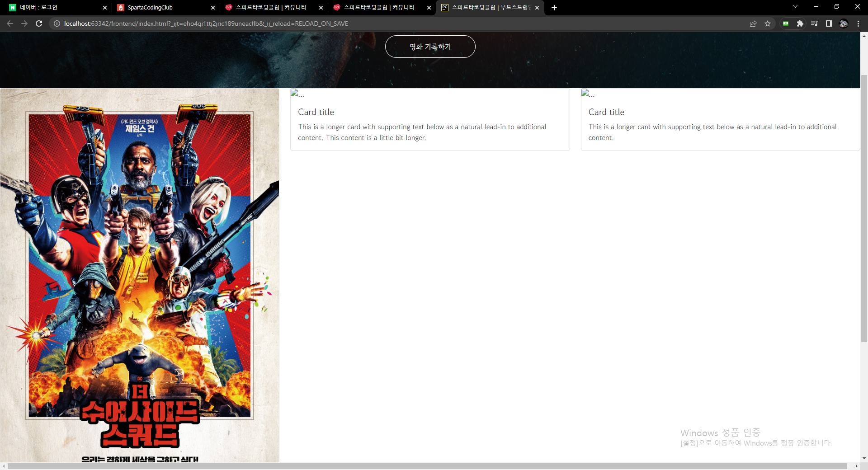The image size is (868, 470).
Task: Click the horizontal scrollbar thumb at bottom
Action: click(x=427, y=466)
